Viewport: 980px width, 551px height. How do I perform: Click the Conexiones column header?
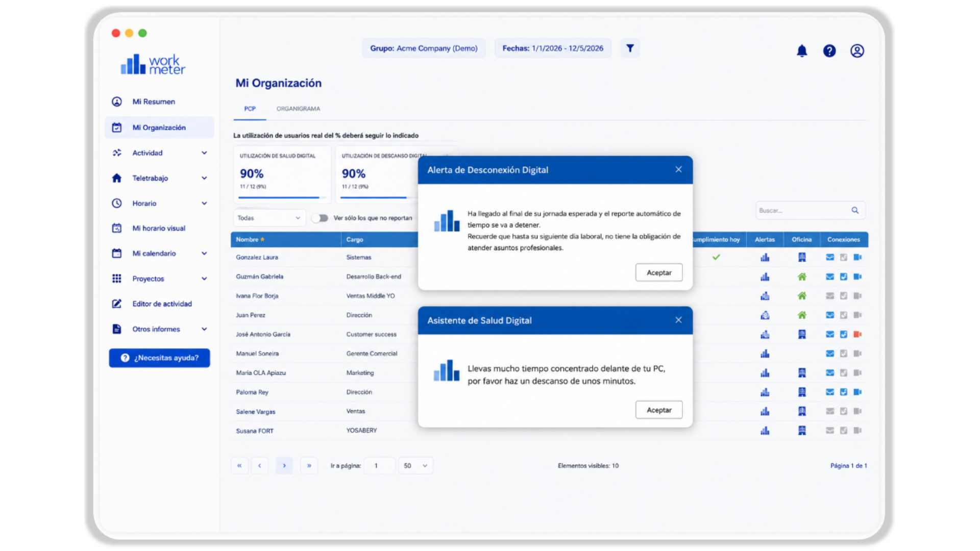click(844, 239)
